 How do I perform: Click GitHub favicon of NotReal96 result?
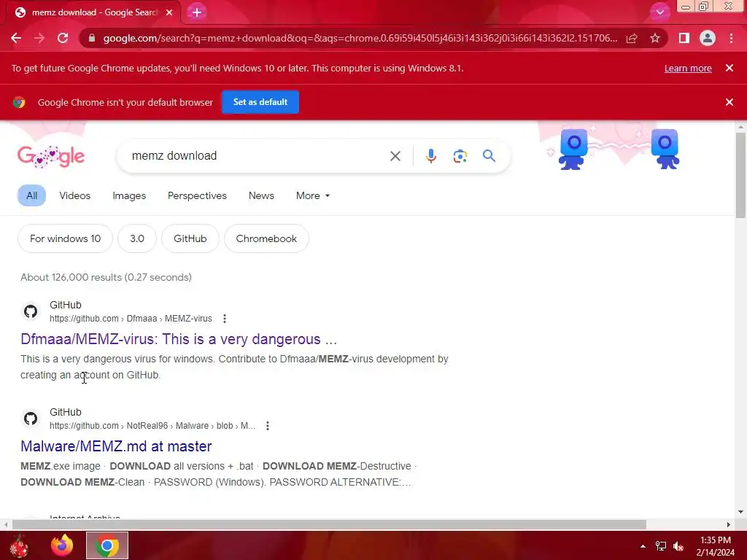click(31, 419)
